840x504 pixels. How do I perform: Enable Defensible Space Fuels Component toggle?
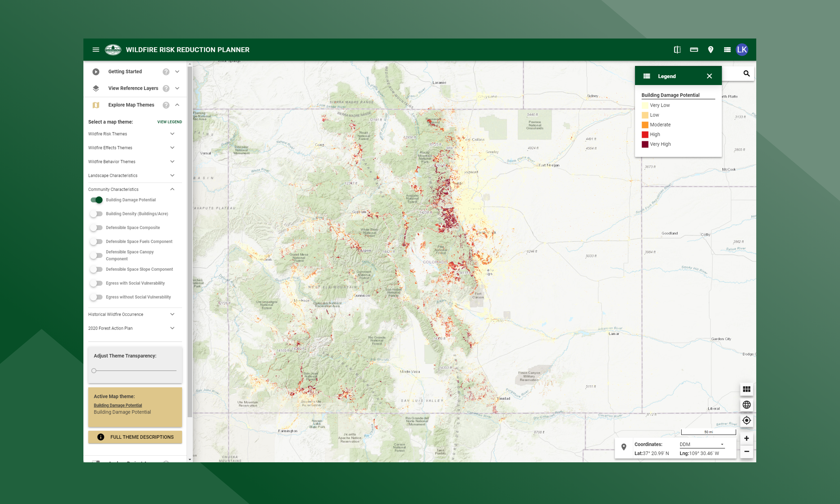[x=96, y=242]
